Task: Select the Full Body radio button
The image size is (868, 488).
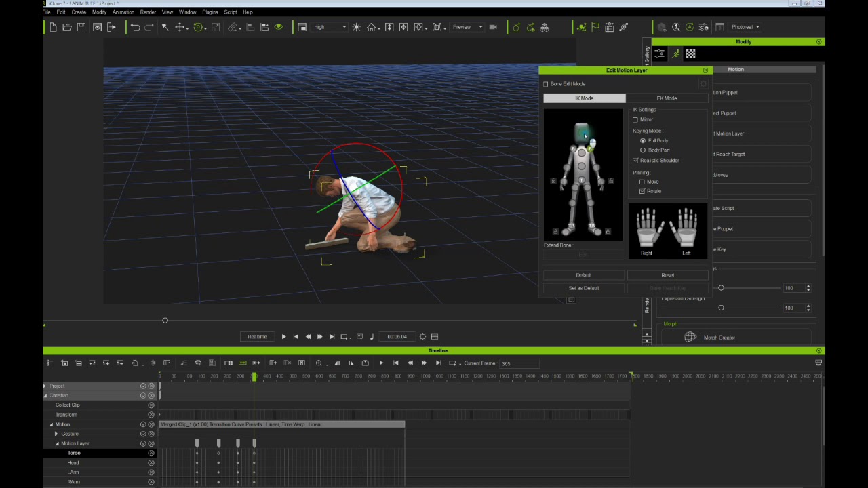Action: pos(643,141)
